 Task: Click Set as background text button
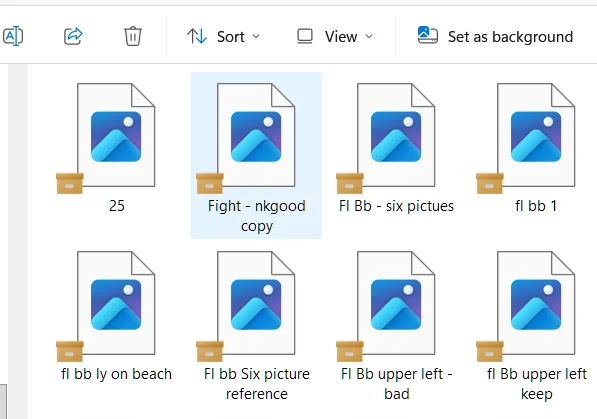pyautogui.click(x=510, y=37)
